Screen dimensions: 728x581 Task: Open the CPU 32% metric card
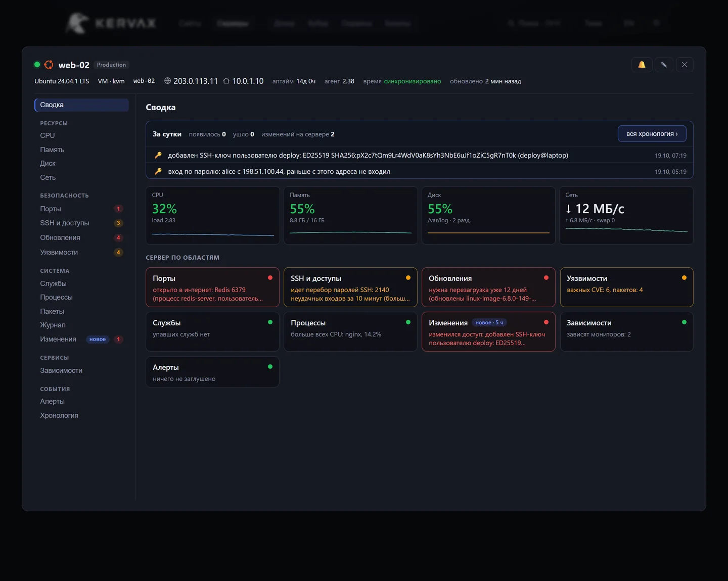pos(213,216)
